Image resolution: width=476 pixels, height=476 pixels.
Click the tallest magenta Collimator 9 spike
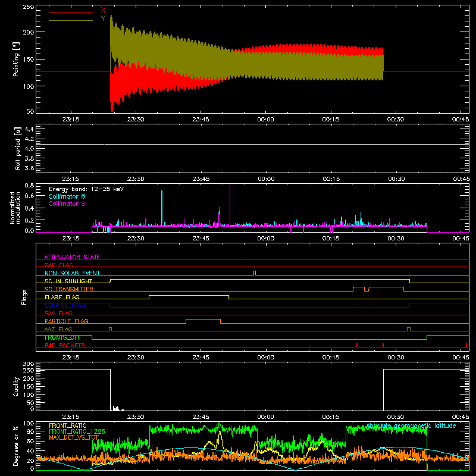230,205
